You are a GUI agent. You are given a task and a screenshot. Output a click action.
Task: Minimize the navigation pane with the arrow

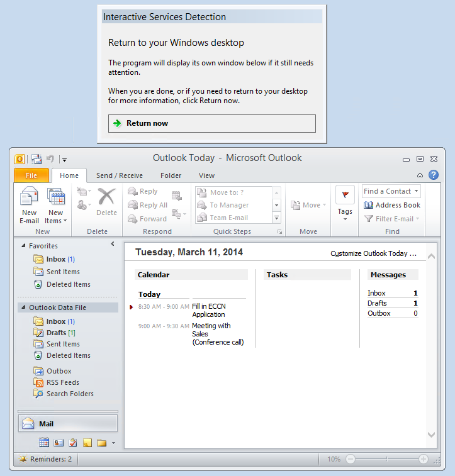113,244
